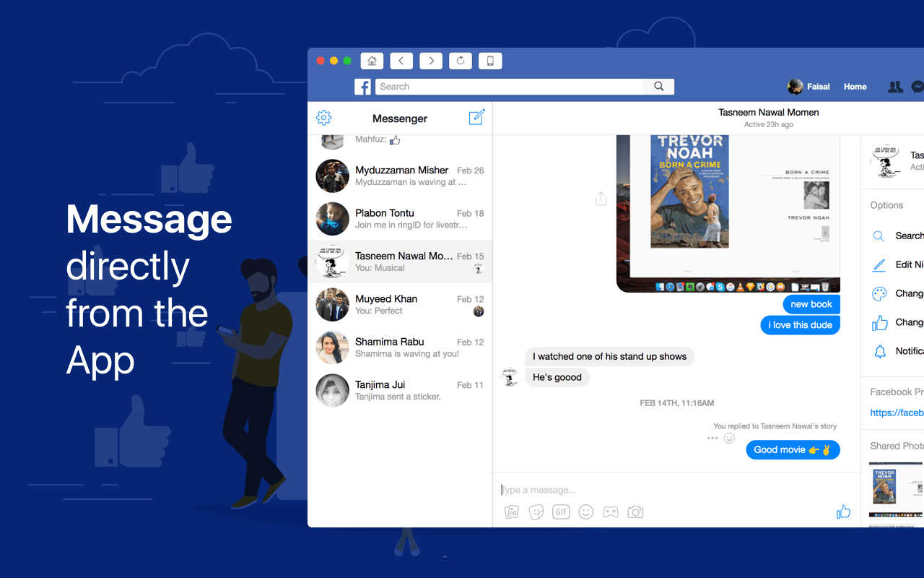The height and width of the screenshot is (578, 924).
Task: Click the 'i love this dude' message
Action: (800, 325)
